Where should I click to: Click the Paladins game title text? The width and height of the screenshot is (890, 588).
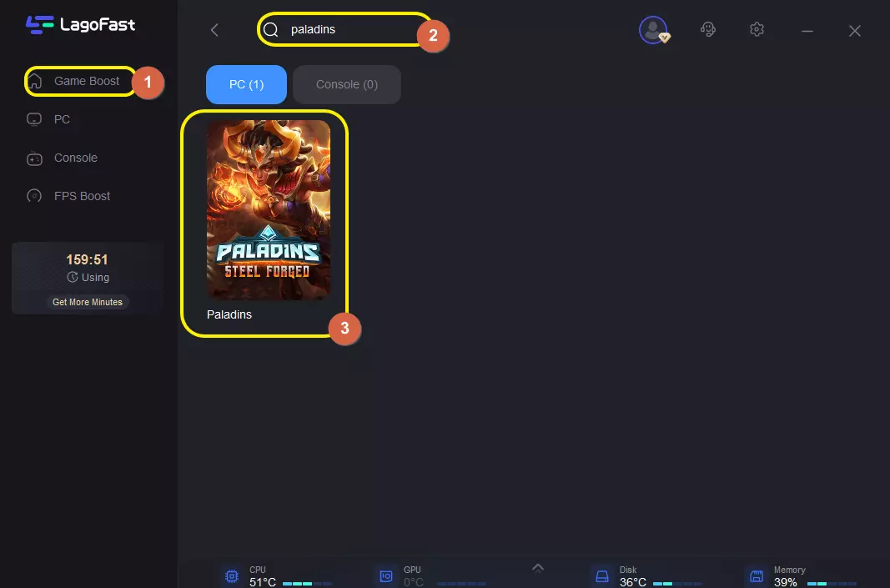tap(229, 314)
